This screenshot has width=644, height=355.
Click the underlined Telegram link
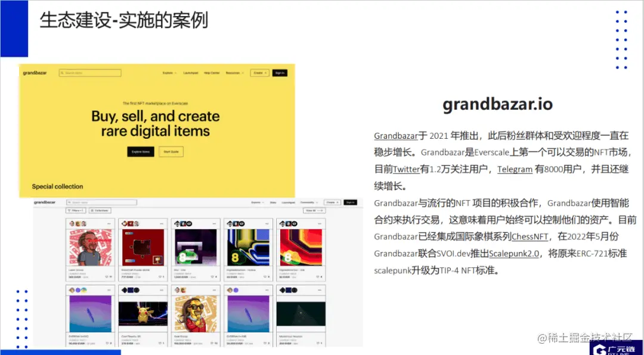tap(515, 169)
